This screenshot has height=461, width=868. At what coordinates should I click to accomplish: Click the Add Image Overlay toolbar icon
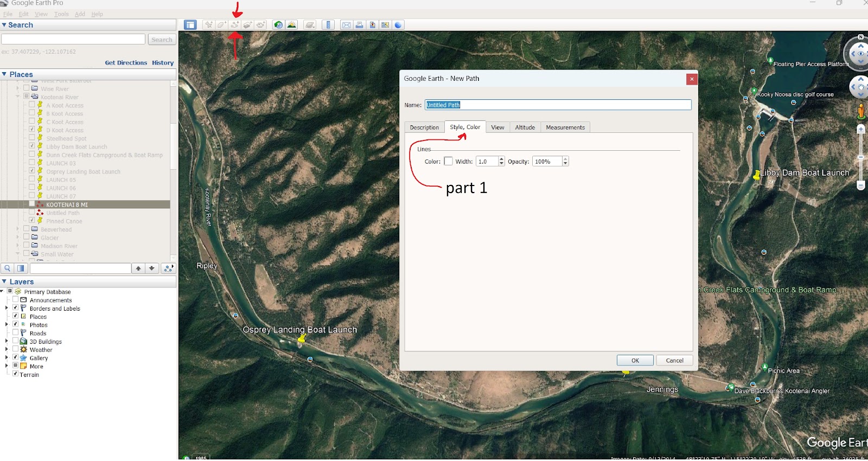(247, 25)
